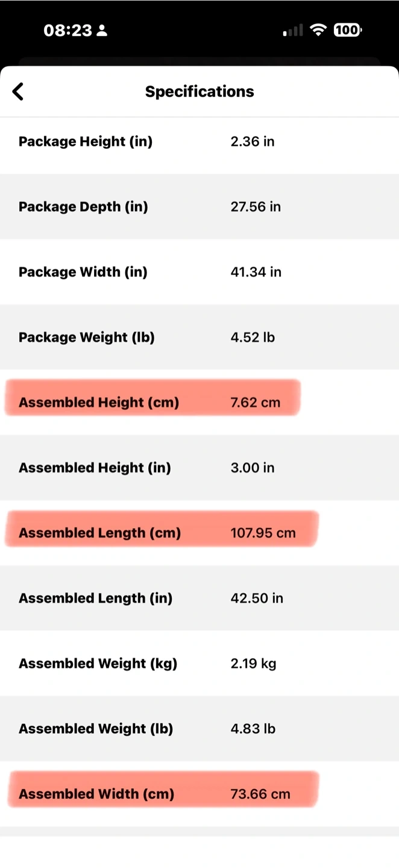Select the Assembled Length (in) label
This screenshot has width=399, height=868.
click(x=95, y=598)
